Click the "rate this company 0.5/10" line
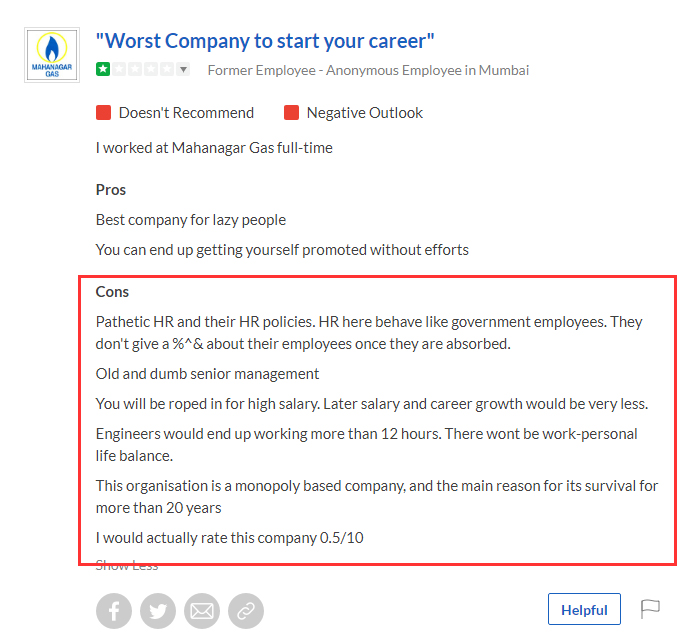This screenshot has height=635, width=697. (230, 538)
